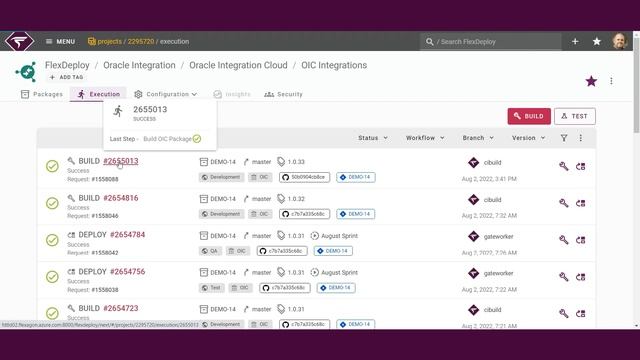Open the table column options kebab

(x=580, y=138)
